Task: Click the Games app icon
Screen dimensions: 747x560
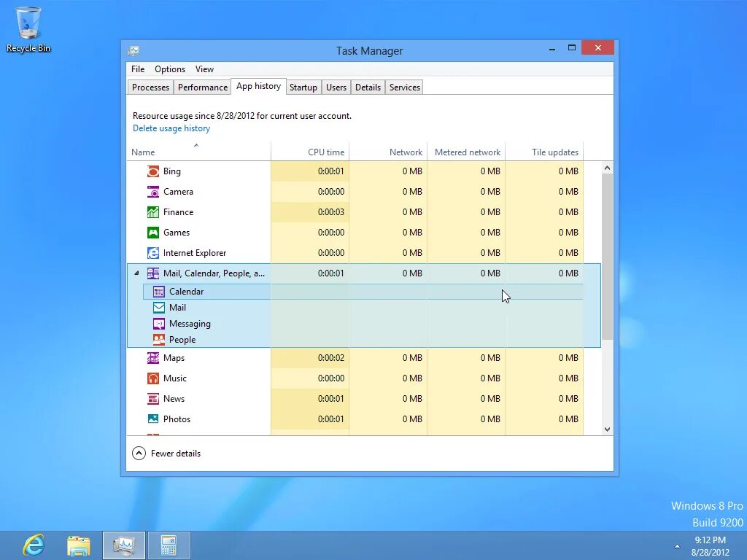Action: click(153, 233)
